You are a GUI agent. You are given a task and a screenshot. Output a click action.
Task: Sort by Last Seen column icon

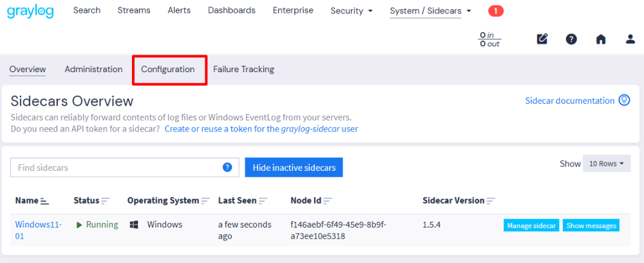(x=263, y=201)
